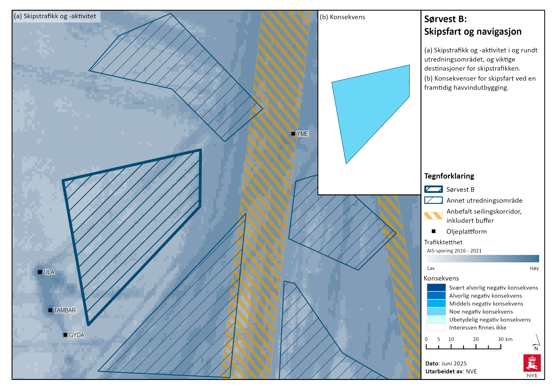The height and width of the screenshot is (392, 556).
Task: Click the Trafikktetthet gradient bar
Action: (x=483, y=258)
